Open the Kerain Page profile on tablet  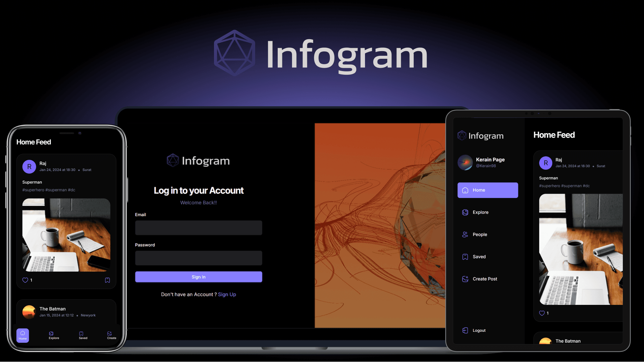(481, 162)
